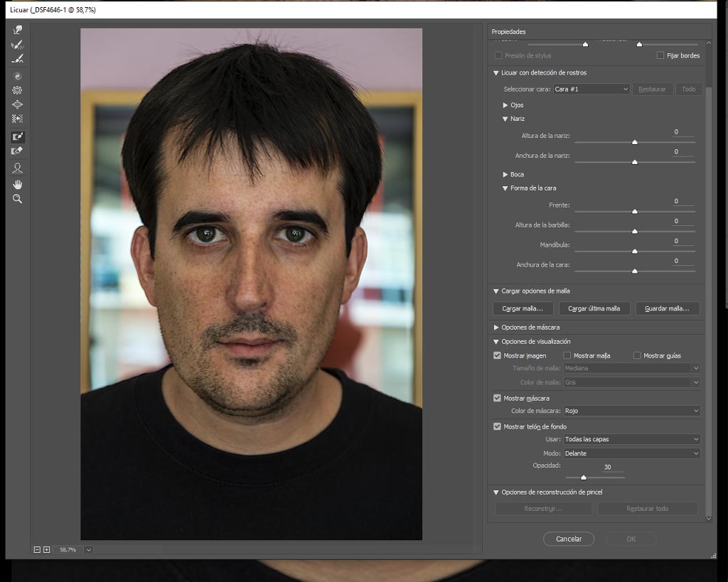Click the Altura de la nariz slider
The width and height of the screenshot is (728, 582).
click(x=635, y=142)
